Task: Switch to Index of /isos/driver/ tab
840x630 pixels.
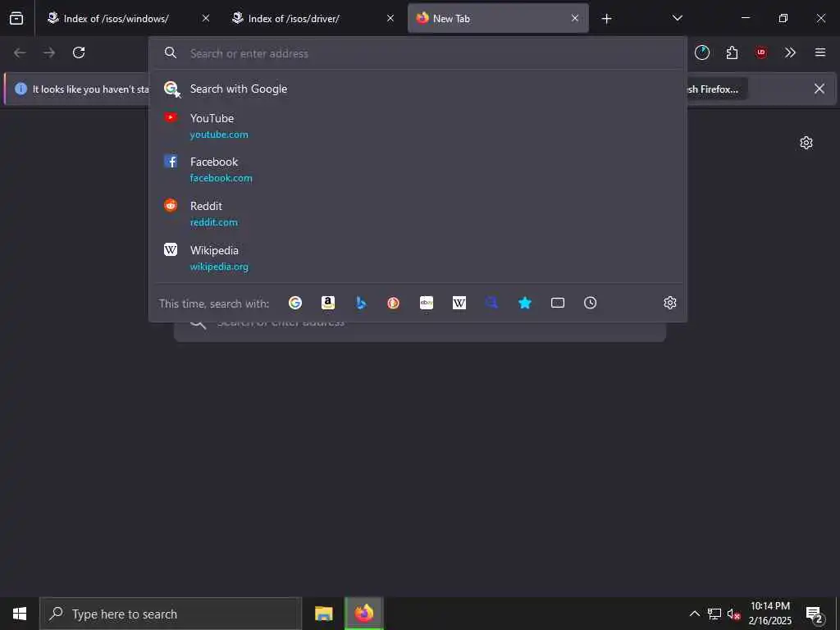Action: 313,18
